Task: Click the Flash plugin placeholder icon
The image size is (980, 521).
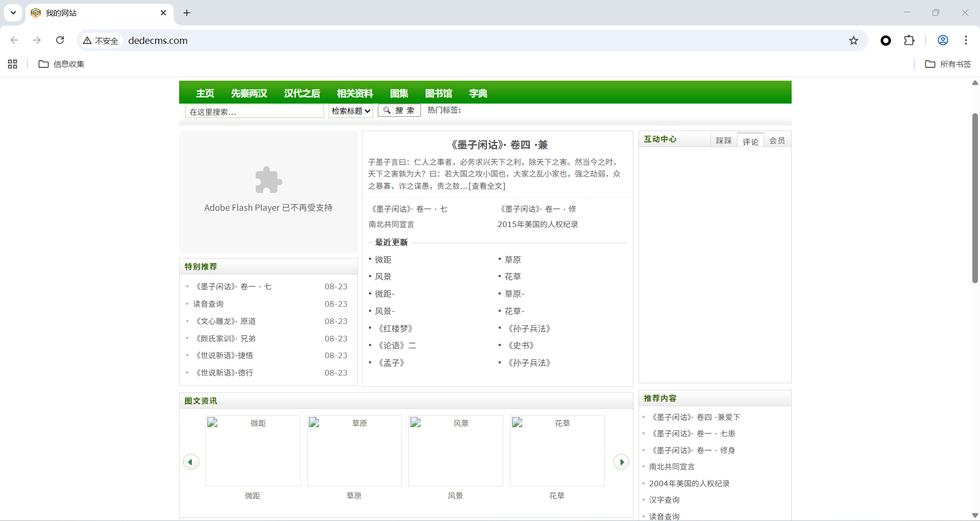Action: (x=268, y=180)
